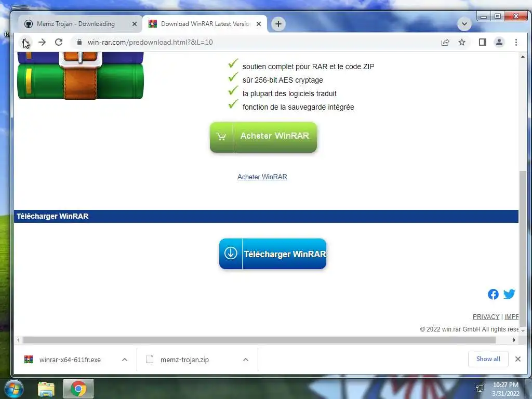Viewport: 532px width, 399px height.
Task: Select the Download WinRAR Latest Version tab
Action: (205, 24)
